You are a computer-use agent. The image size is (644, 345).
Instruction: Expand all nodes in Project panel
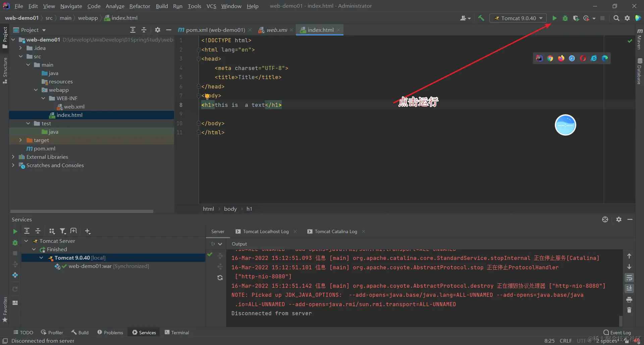[133, 30]
